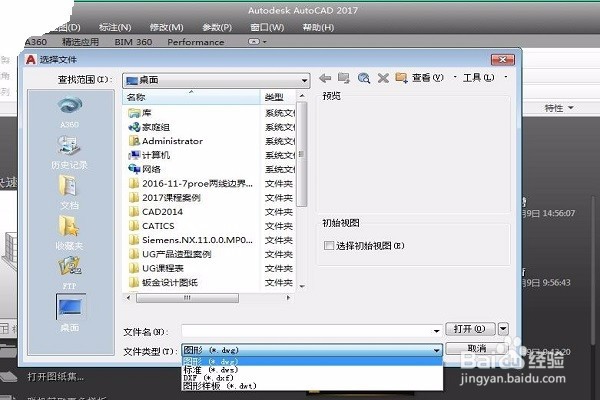
Task: Select the 桌面 desktop sidebar icon
Action: [x=70, y=313]
